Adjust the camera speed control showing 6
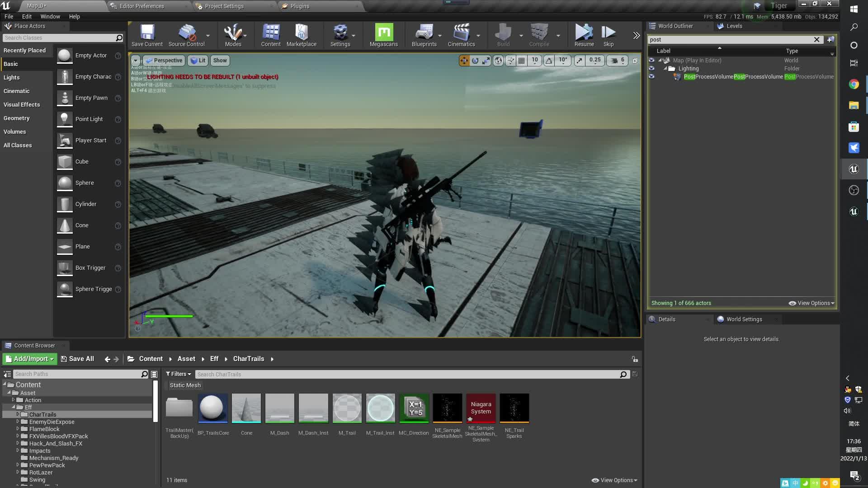The height and width of the screenshot is (488, 868). tap(617, 60)
